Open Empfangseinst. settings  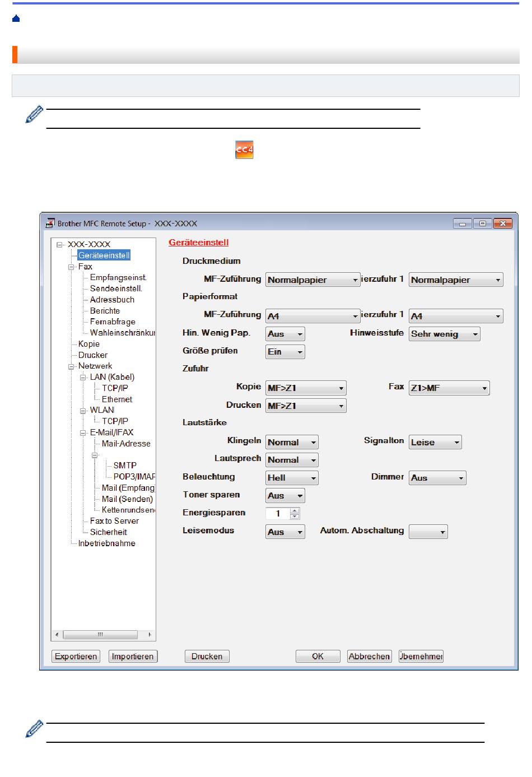[x=118, y=277]
